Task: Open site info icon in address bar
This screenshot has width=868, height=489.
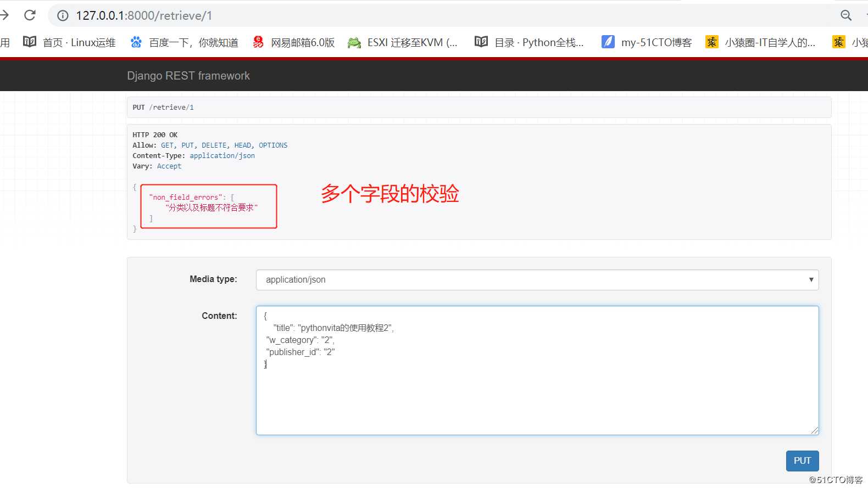Action: [x=63, y=15]
